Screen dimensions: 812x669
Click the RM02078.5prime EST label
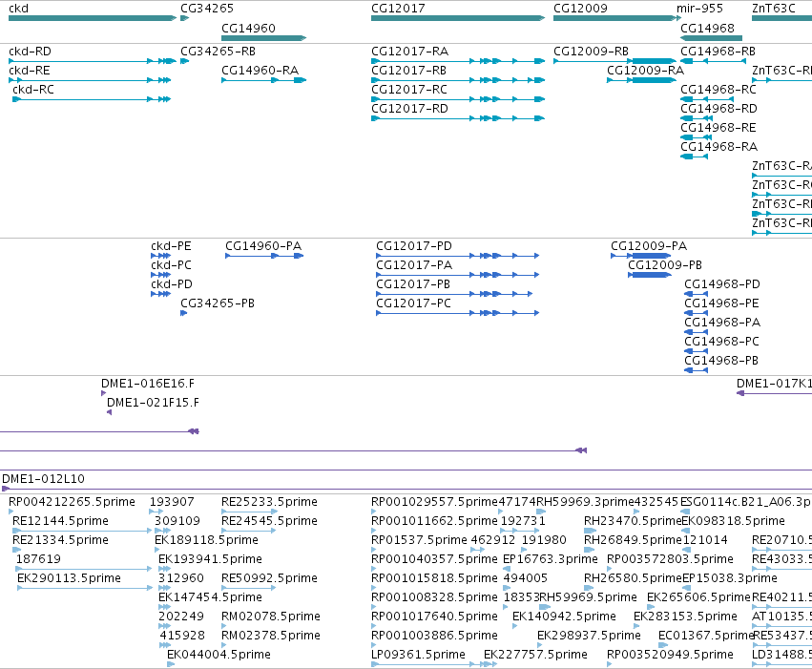(x=271, y=617)
